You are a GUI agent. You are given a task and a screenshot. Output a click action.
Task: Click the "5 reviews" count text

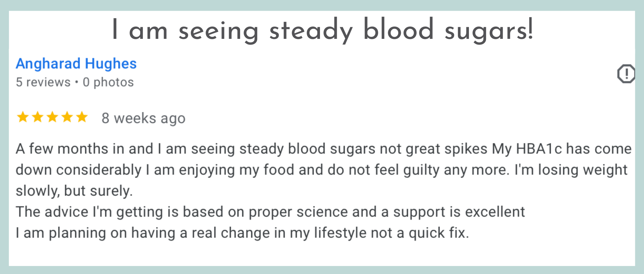coord(43,82)
